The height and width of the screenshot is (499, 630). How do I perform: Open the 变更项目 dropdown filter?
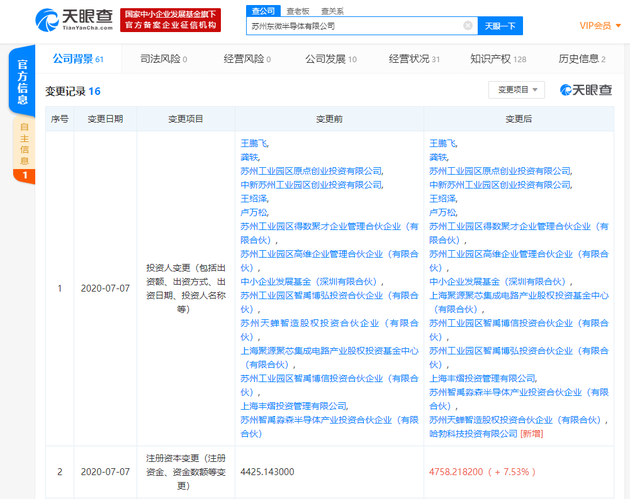pyautogui.click(x=516, y=90)
